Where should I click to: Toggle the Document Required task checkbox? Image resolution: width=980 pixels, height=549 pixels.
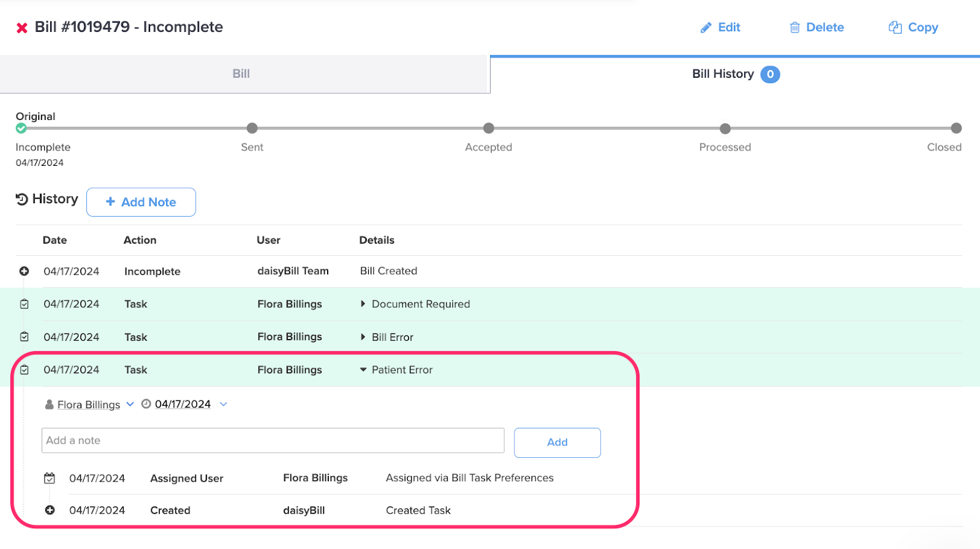click(24, 304)
